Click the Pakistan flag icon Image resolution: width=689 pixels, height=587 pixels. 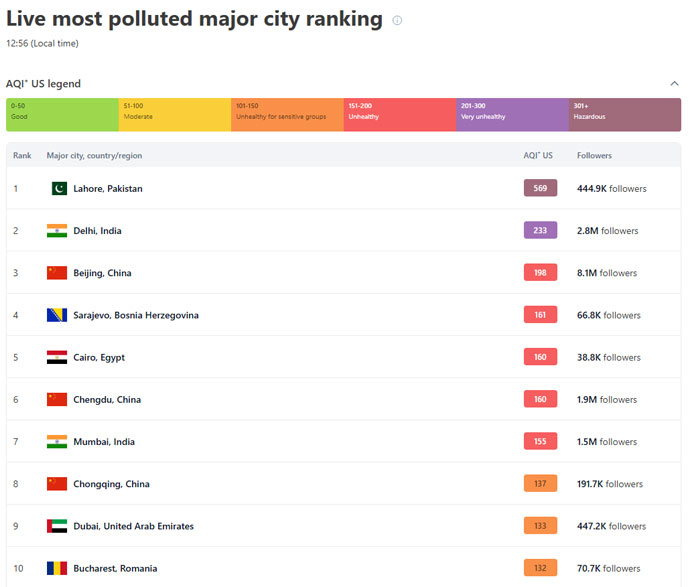coord(58,188)
